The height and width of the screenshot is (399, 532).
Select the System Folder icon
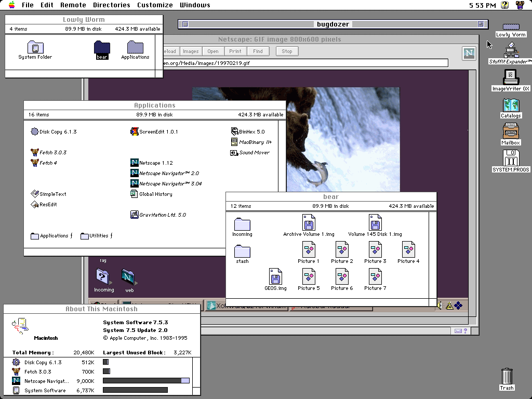(35, 48)
